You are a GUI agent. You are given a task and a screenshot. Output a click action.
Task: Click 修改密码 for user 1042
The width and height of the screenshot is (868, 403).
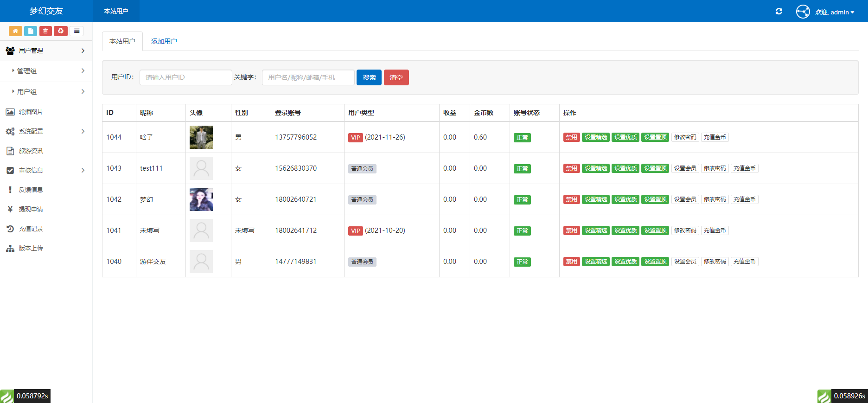(715, 199)
